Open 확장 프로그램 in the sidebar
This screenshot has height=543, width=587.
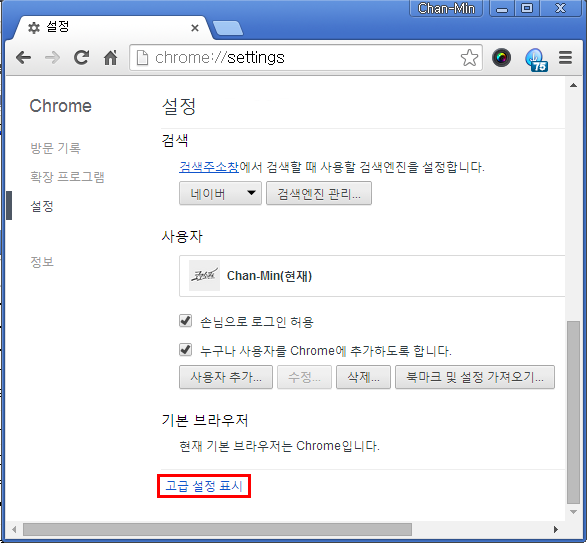[67, 177]
